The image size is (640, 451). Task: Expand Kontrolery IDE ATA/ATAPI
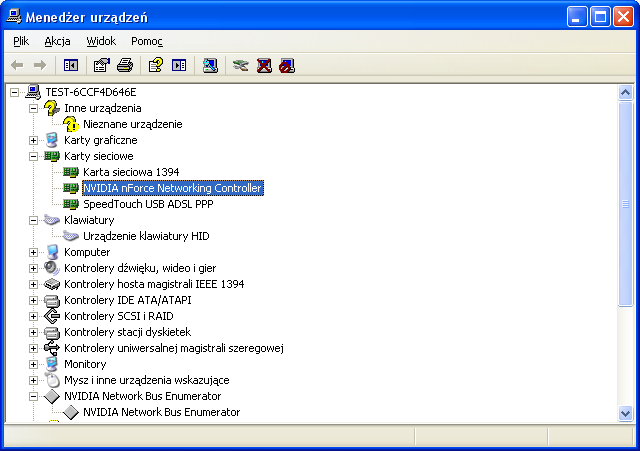(x=33, y=300)
